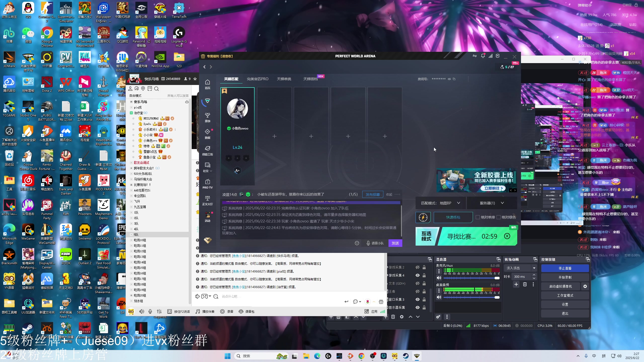Enable the 绝对单排 checkbox
Image resolution: width=644 pixels, height=362 pixels.
coord(477,217)
